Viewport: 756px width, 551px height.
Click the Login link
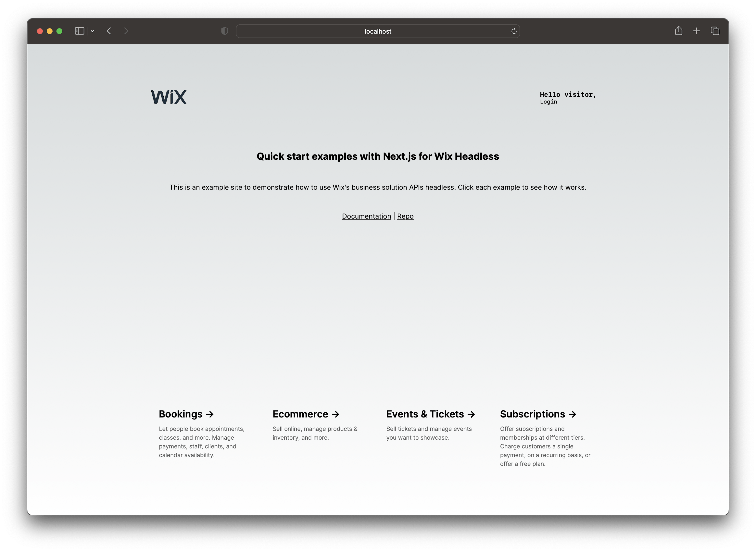548,102
